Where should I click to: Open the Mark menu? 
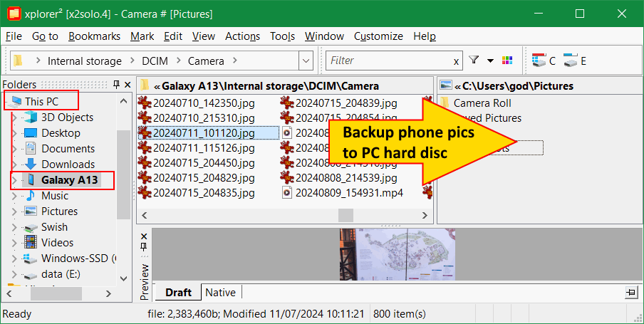tap(142, 36)
